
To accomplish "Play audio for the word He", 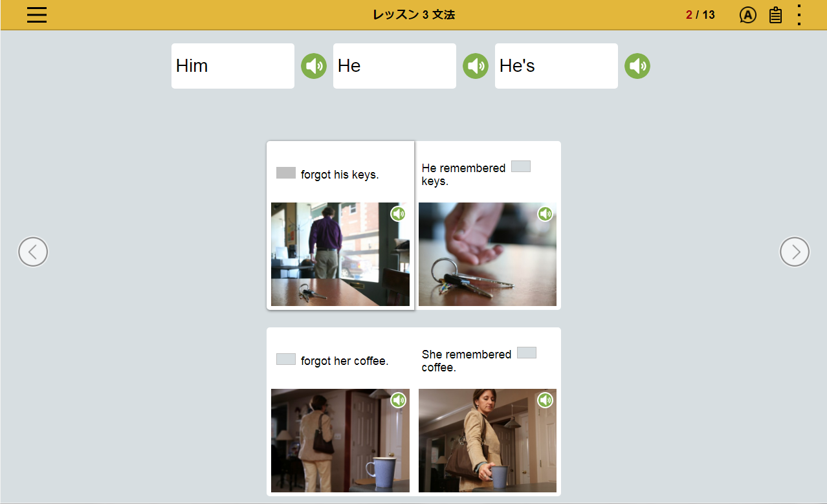I will pos(476,66).
